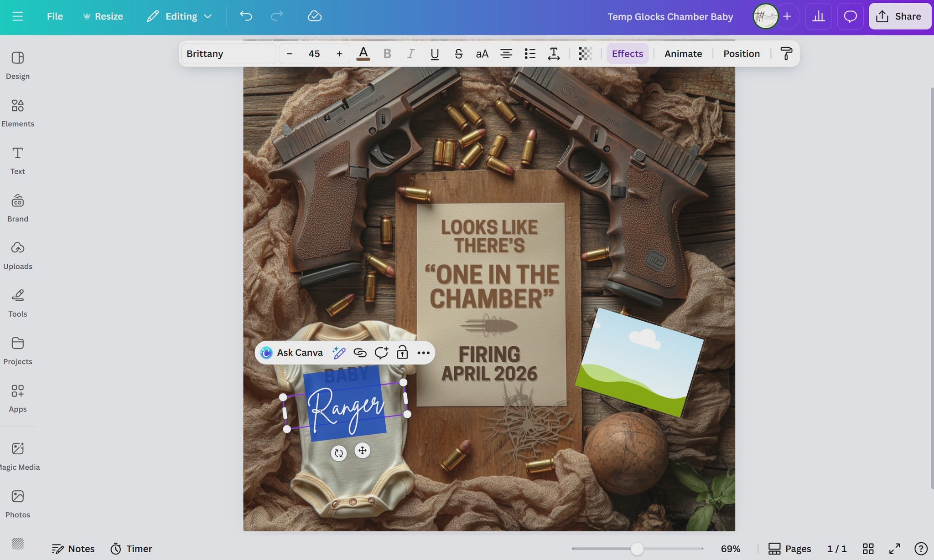Click the Notes button
Screen dimensions: 934x560
(x=73, y=549)
